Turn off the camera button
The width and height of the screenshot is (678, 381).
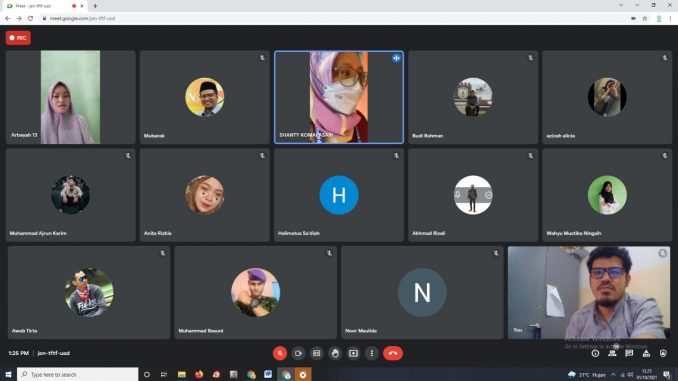[x=298, y=353]
